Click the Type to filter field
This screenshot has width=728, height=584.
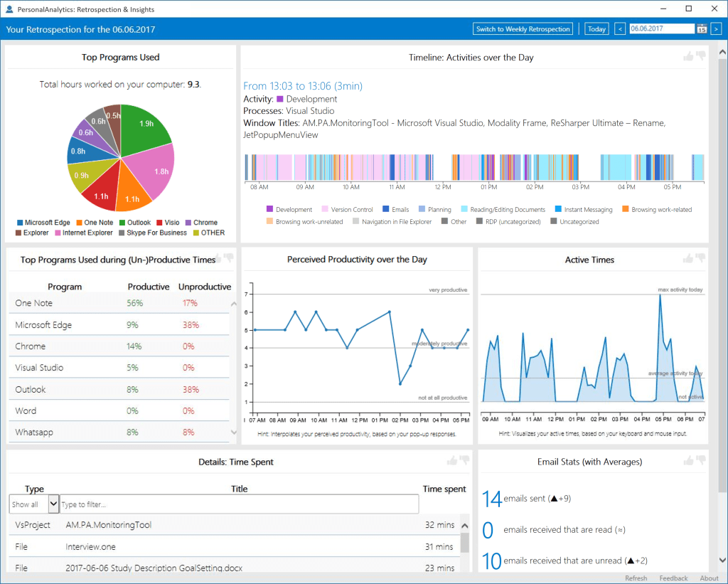(x=239, y=504)
